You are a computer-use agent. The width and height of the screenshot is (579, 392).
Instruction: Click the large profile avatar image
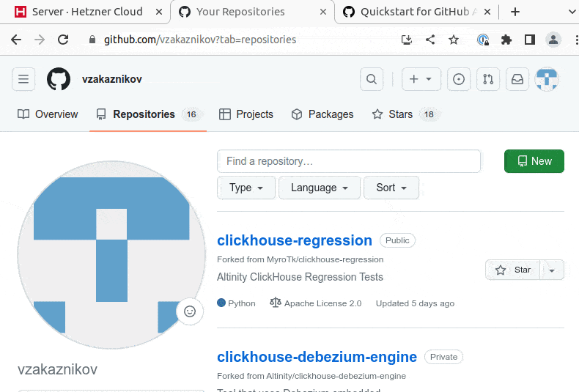tap(111, 255)
